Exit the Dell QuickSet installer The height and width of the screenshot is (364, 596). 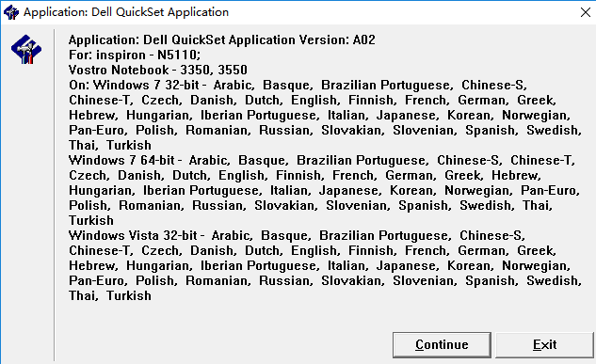(x=544, y=344)
